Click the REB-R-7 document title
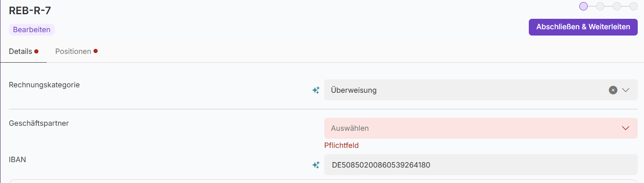 click(30, 11)
